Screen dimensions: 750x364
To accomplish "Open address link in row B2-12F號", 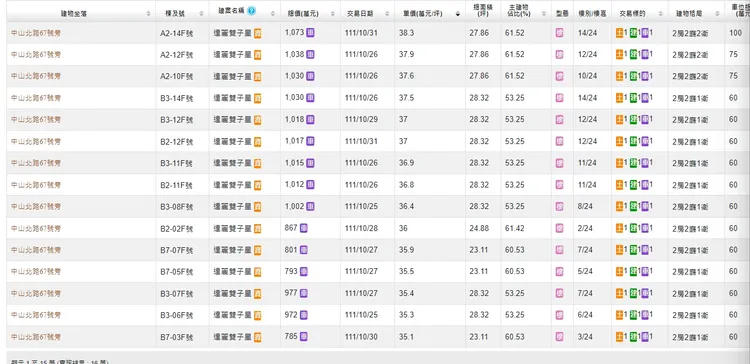I will click(36, 142).
